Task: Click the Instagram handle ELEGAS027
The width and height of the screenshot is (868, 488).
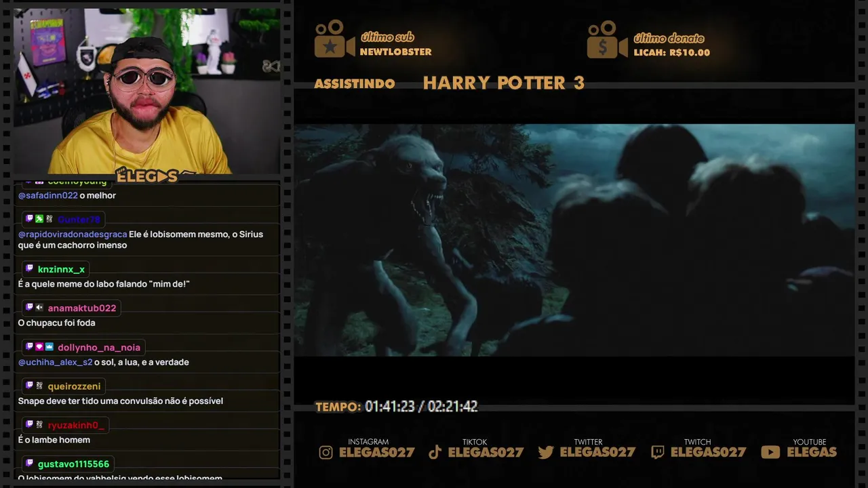Action: (376, 452)
